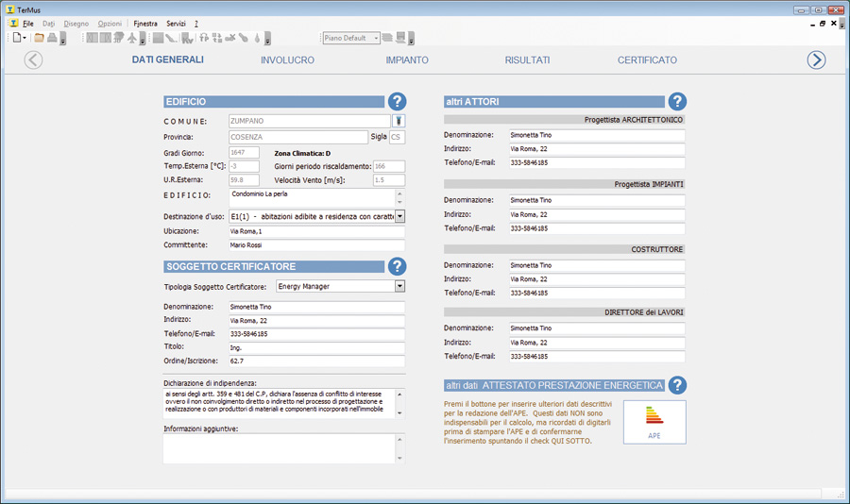This screenshot has height=504, width=850.
Task: Click the Informazioni aggiuntive scrollbar up arrow
Action: coord(400,439)
